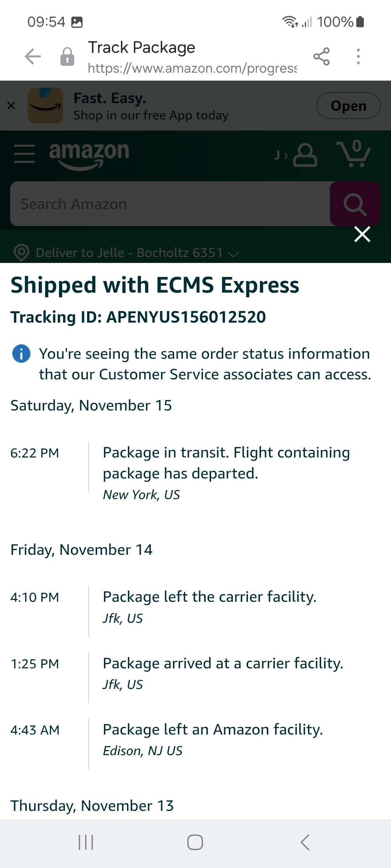The height and width of the screenshot is (868, 391).
Task: Open Android recent apps button
Action: click(x=86, y=842)
